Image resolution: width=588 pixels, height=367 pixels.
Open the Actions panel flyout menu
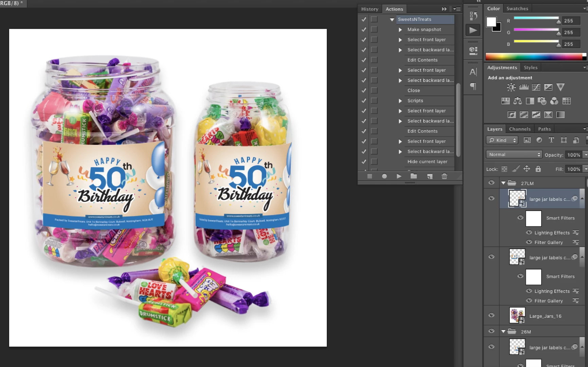[x=457, y=9]
